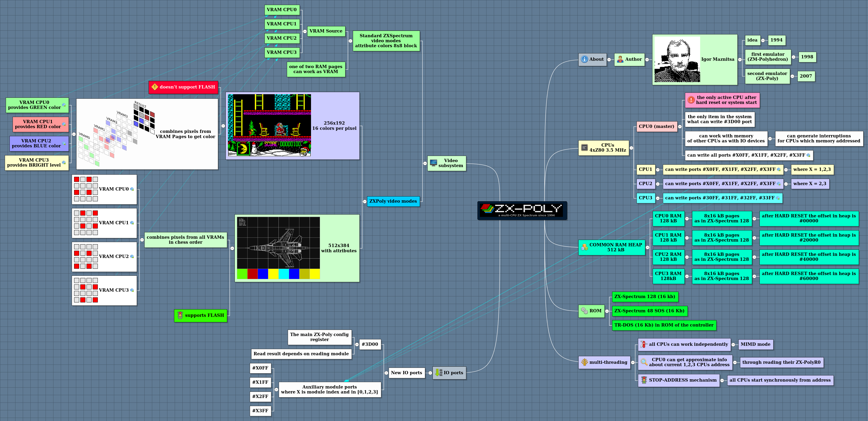Screen dimensions: 868x421
Task: Select combines pixels in chess order node
Action: pos(185,240)
